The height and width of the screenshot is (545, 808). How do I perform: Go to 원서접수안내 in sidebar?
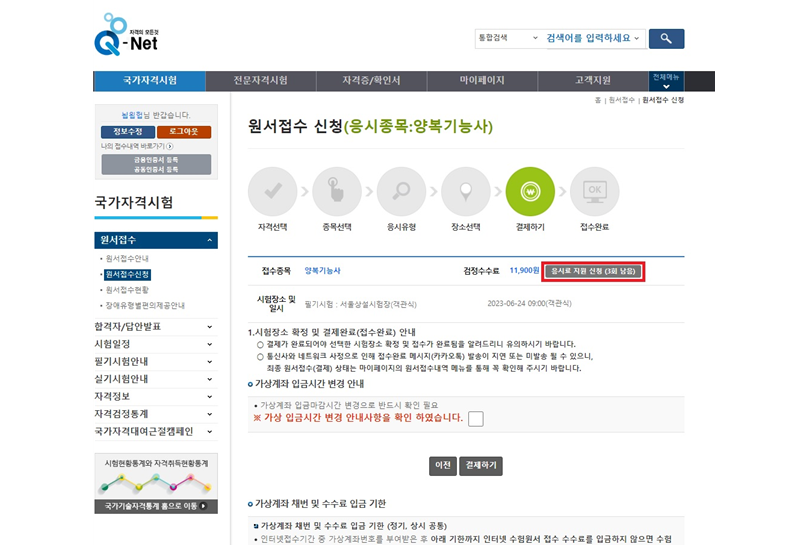pos(127,259)
